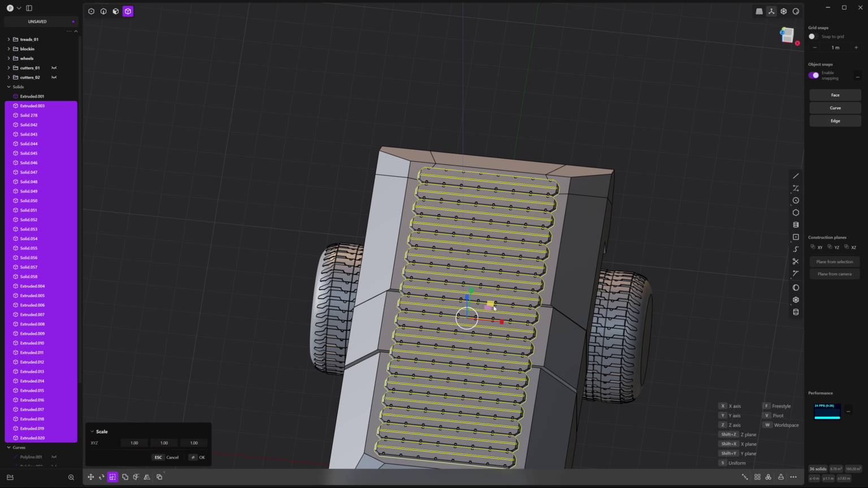868x488 pixels.
Task: Select the Line curve tool
Action: click(796, 176)
